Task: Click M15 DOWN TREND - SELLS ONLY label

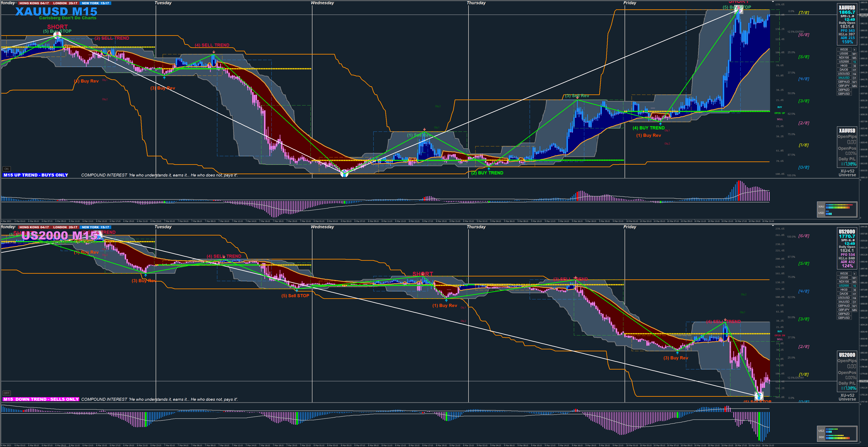Action: (x=40, y=399)
